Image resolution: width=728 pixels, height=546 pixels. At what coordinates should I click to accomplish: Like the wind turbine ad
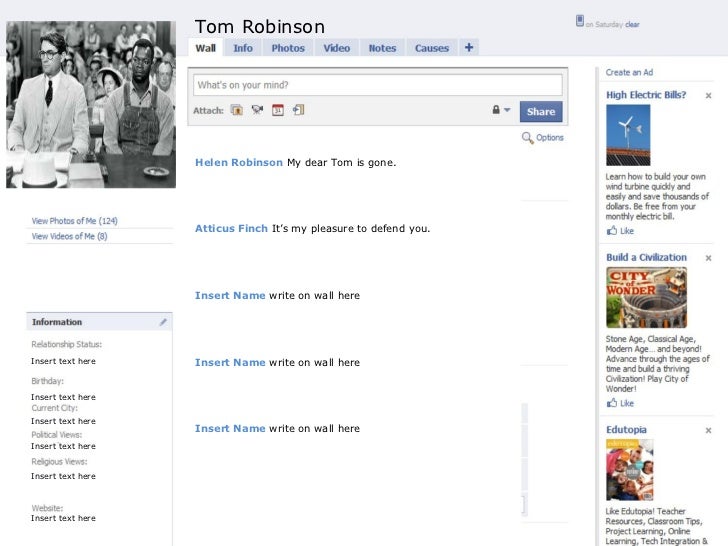tap(620, 231)
